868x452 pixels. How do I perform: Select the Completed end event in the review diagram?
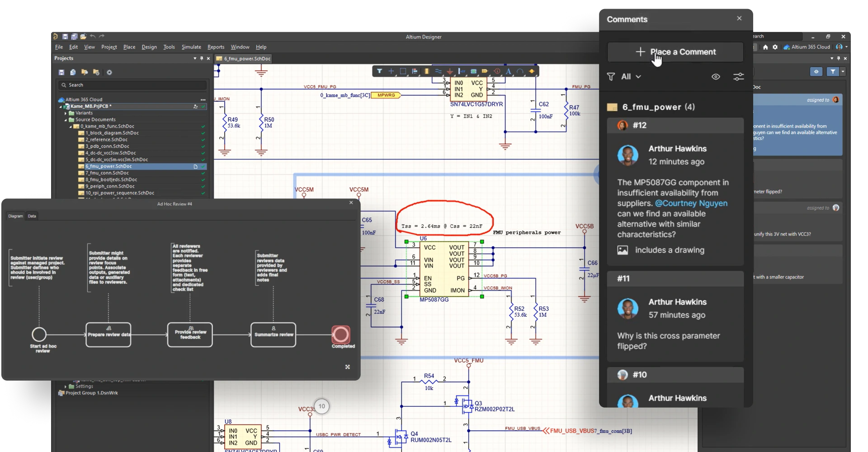pyautogui.click(x=341, y=335)
